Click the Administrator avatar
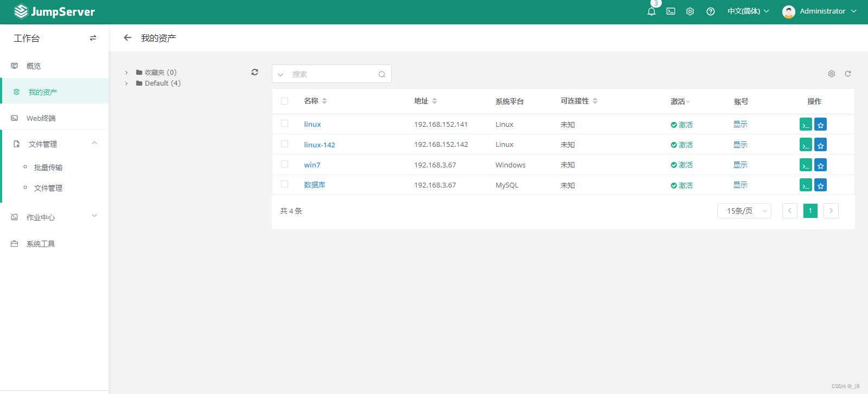 pos(789,11)
